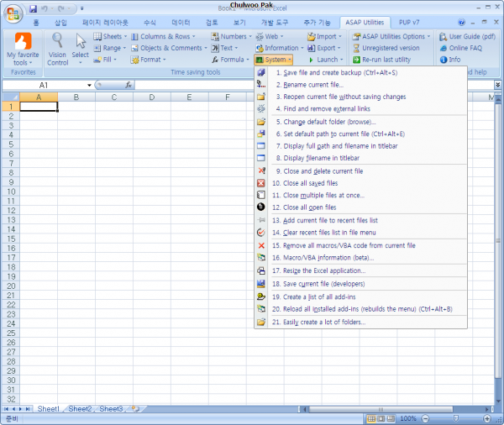
Task: Click folder icon beside Easily create a lot of folders
Action: coord(261,322)
